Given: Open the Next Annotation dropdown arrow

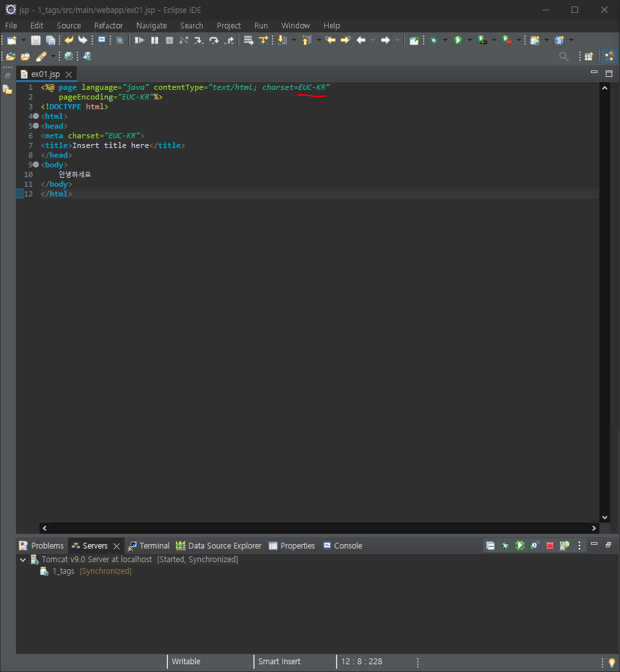Looking at the screenshot, I should pos(294,40).
